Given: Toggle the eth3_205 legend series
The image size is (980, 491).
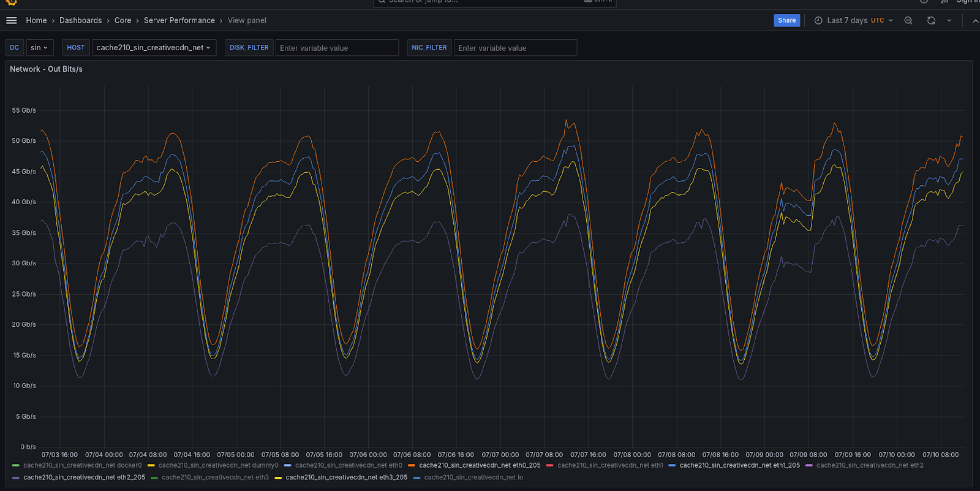Looking at the screenshot, I should point(346,478).
